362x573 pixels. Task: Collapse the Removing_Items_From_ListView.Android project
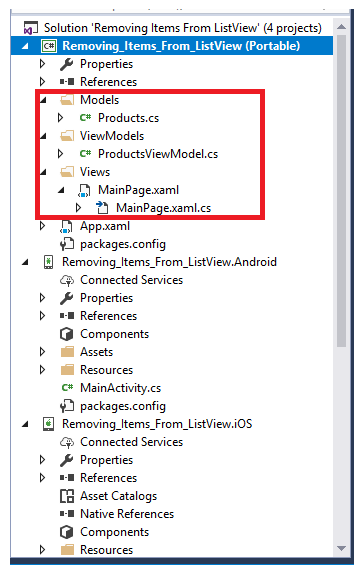pyautogui.click(x=25, y=262)
